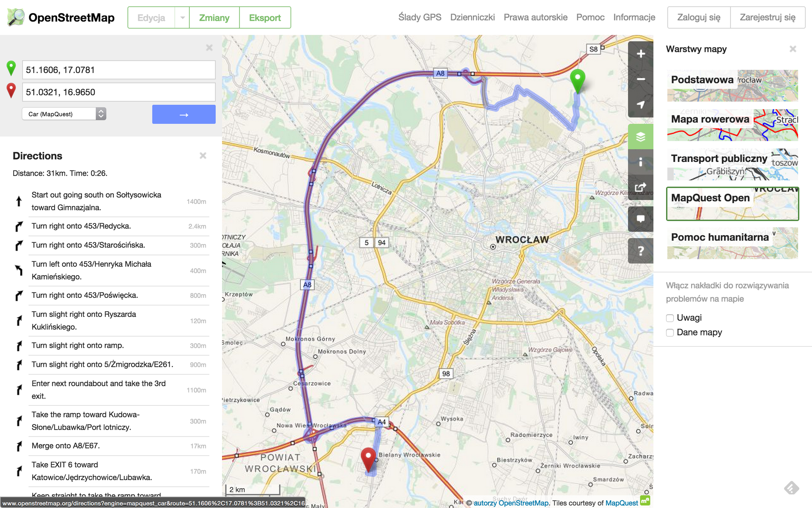
Task: Select step 'Enter next roundabout and take the 3rd exit.'
Action: click(x=111, y=390)
